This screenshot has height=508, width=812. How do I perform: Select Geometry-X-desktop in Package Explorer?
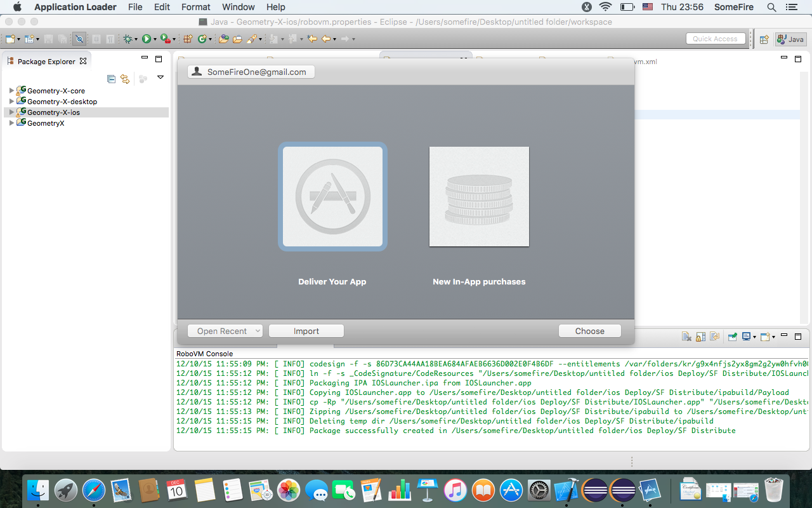tap(62, 102)
